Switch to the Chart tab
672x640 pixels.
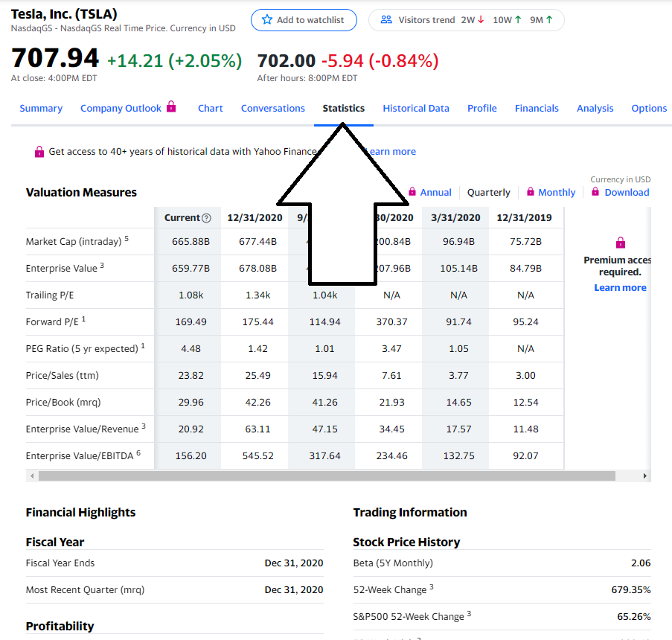click(211, 109)
